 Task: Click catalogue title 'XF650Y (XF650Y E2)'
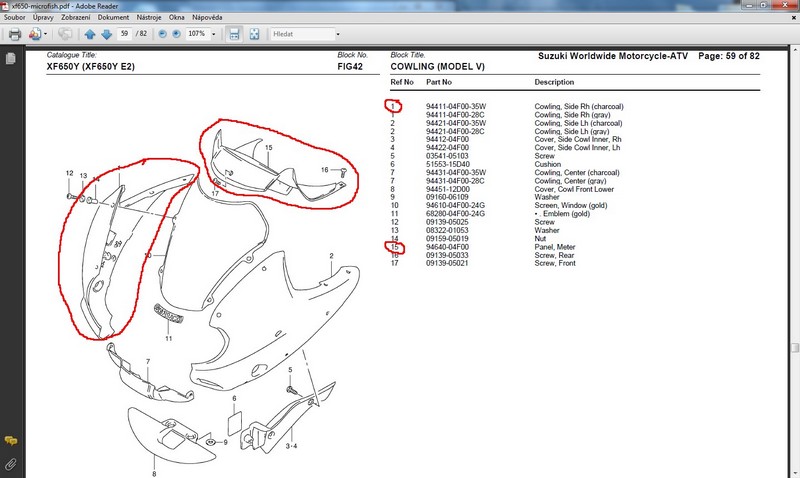90,66
